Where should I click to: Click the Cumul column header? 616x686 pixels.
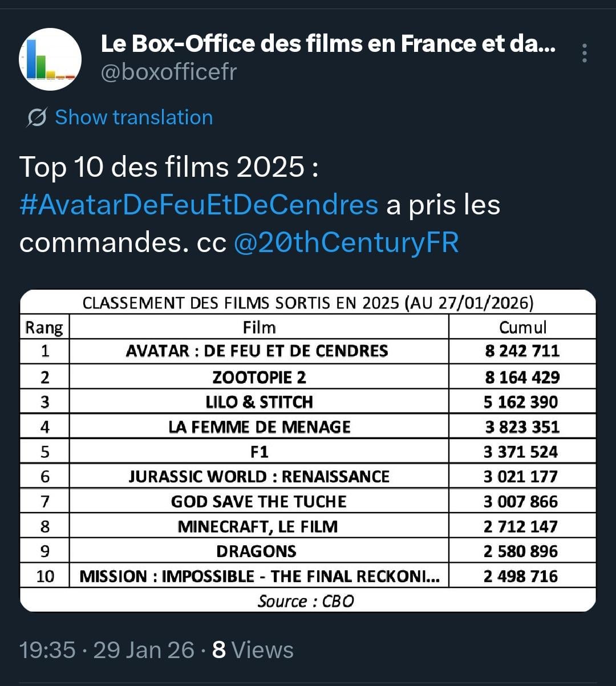click(x=522, y=327)
